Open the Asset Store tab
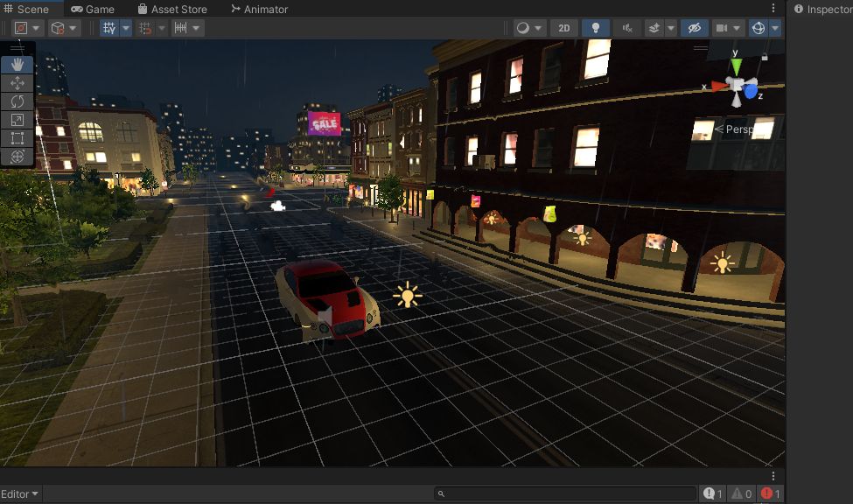This screenshot has height=504, width=853. pos(172,10)
